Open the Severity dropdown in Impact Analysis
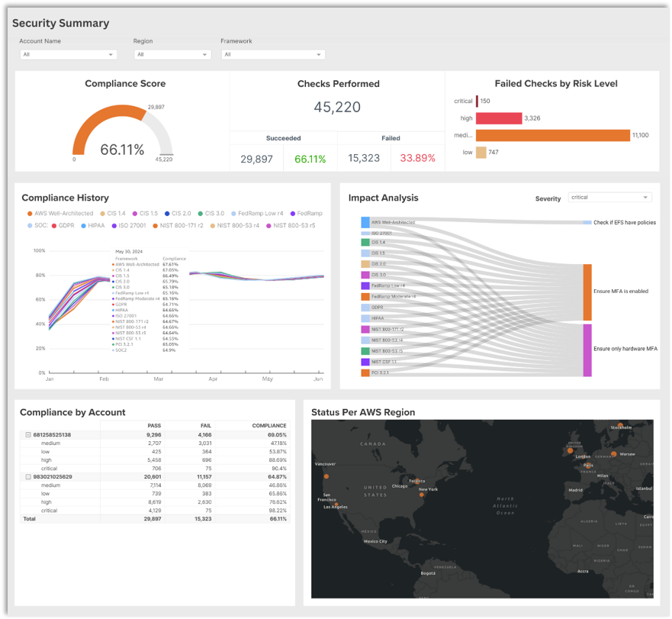Screen dimensions: 672x619 pyautogui.click(x=609, y=198)
